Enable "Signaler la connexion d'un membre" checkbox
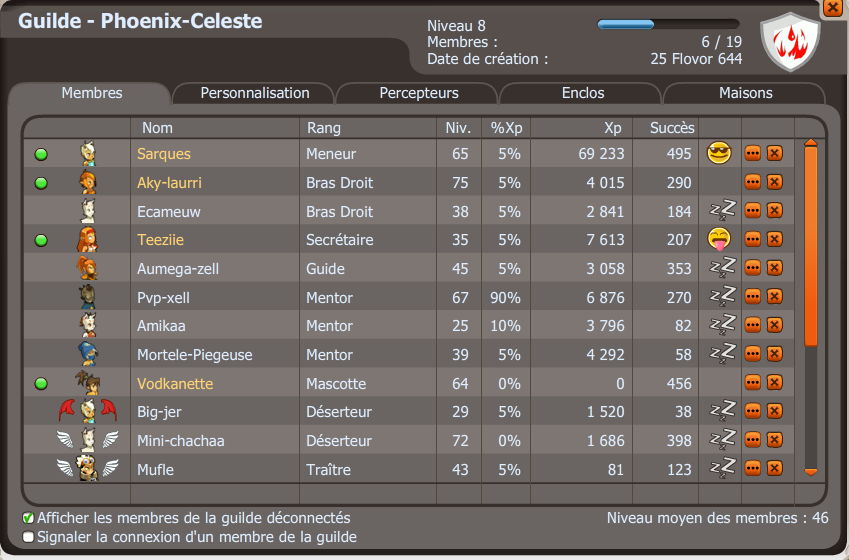The width and height of the screenshot is (849, 560). tap(28, 537)
